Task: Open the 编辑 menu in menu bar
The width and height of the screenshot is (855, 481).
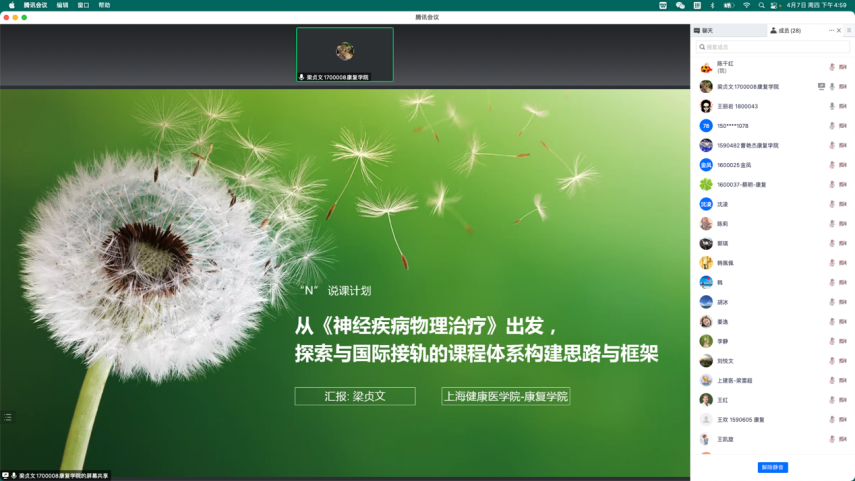Action: pos(62,5)
